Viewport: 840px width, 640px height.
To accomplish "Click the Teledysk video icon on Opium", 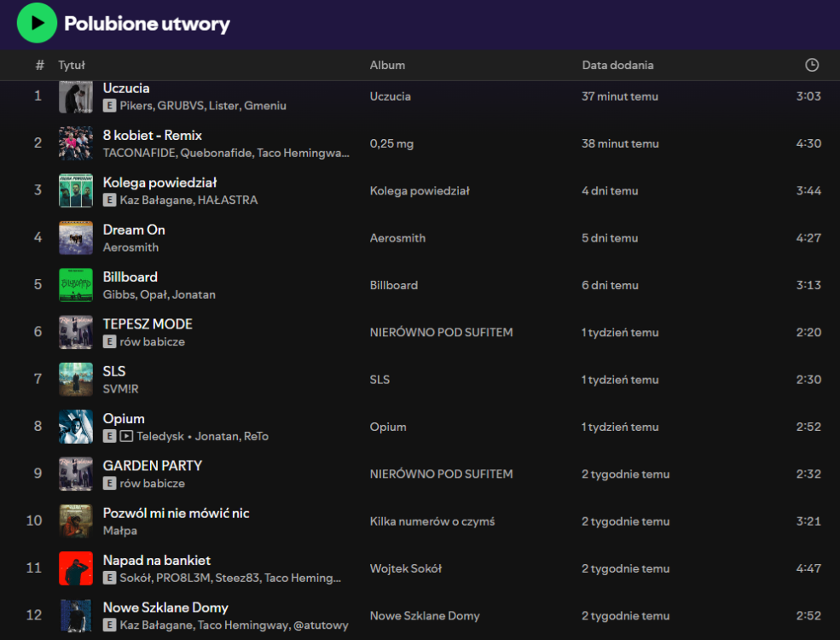I will pyautogui.click(x=126, y=436).
